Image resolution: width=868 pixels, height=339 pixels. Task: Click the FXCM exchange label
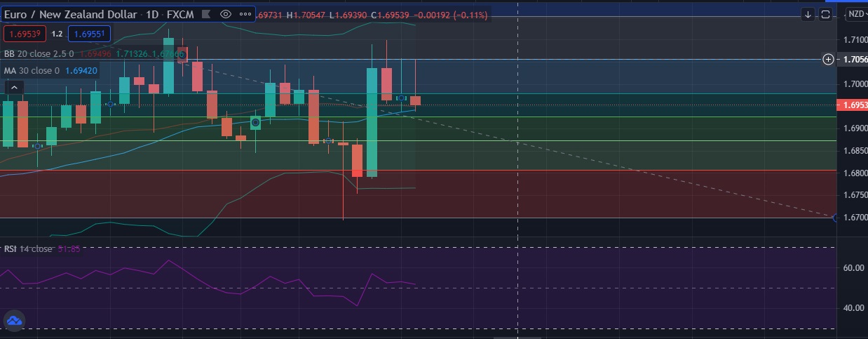(180, 14)
